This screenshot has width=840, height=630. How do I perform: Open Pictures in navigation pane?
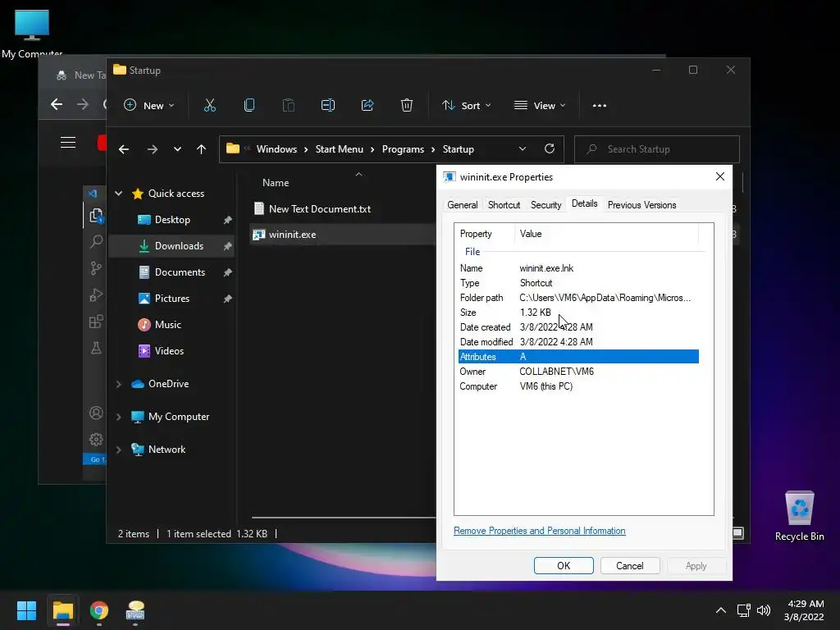(172, 299)
